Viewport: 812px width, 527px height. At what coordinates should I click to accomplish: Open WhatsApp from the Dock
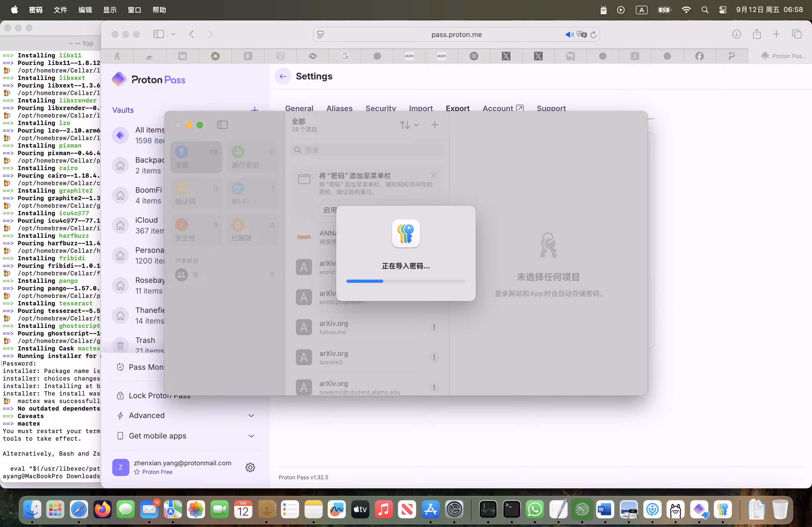click(x=535, y=509)
